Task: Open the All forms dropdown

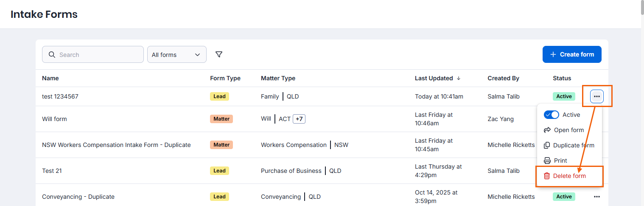Action: (176, 55)
